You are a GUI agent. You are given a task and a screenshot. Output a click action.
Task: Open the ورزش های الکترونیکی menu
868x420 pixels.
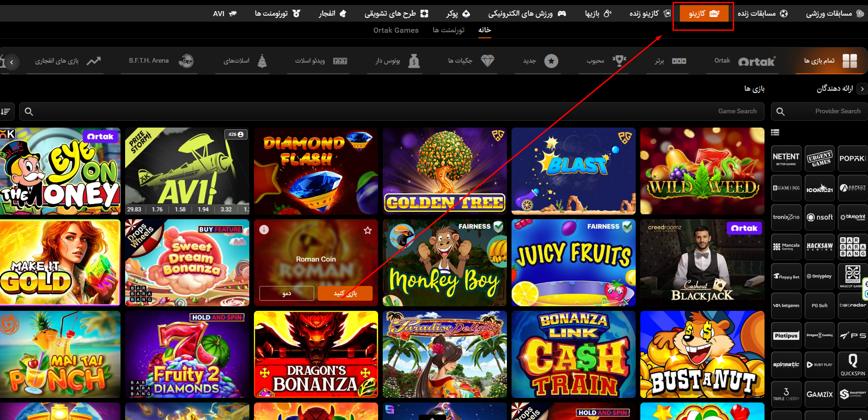point(527,13)
